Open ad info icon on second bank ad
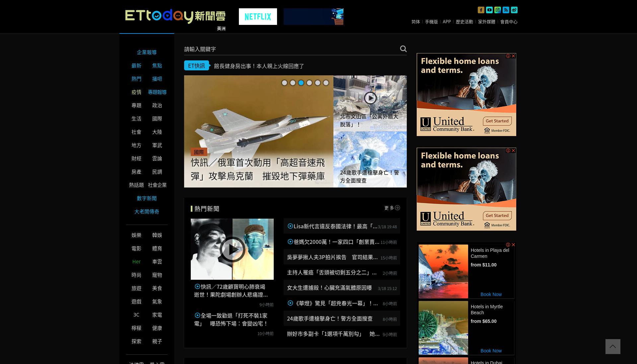The width and height of the screenshot is (637, 364). (508, 151)
